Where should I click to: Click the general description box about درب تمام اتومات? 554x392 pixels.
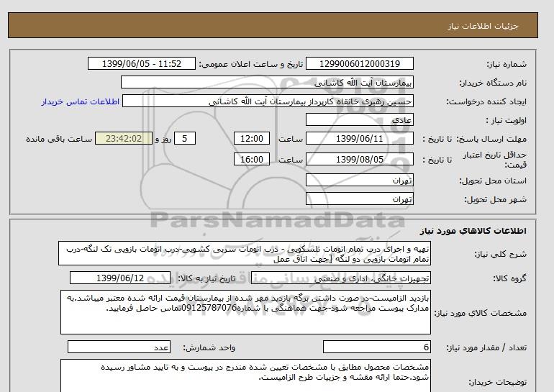(245, 254)
